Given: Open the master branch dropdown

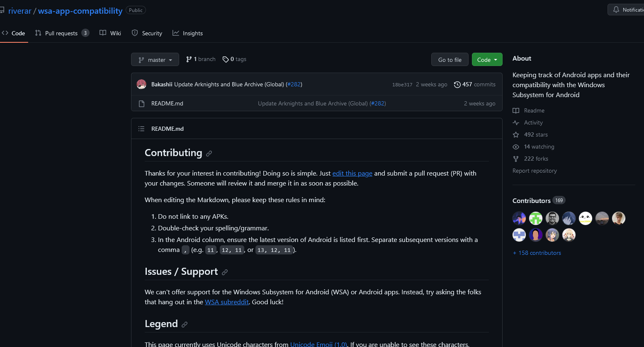Looking at the screenshot, I should click(155, 60).
